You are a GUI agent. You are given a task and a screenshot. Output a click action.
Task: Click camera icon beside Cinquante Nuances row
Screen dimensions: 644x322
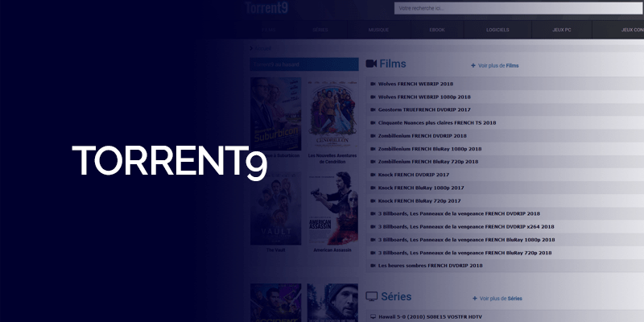tap(373, 123)
